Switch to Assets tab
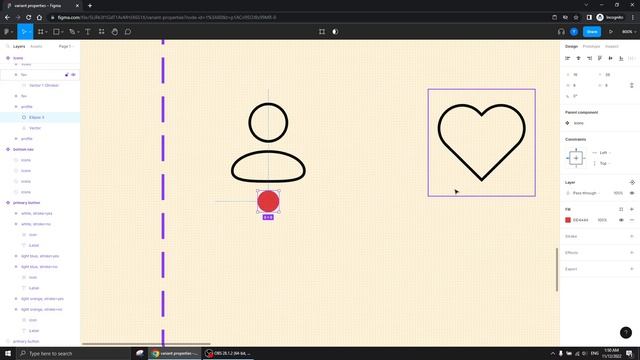 (x=36, y=47)
